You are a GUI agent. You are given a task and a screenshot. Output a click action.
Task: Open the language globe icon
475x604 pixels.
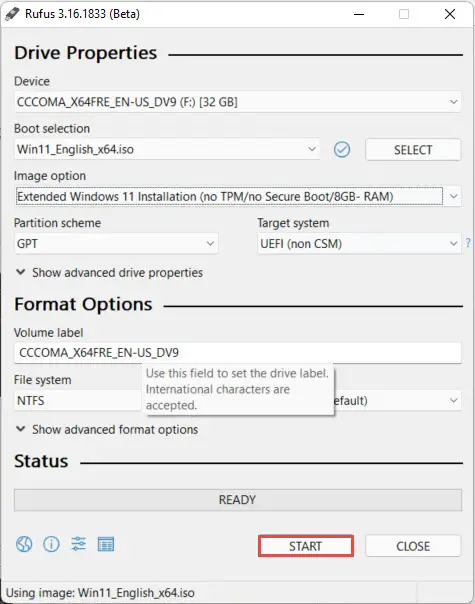tap(24, 544)
